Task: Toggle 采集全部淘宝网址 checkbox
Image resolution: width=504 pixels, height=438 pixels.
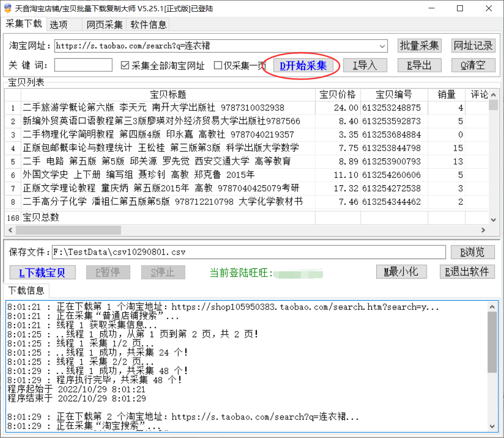Action: (x=125, y=66)
